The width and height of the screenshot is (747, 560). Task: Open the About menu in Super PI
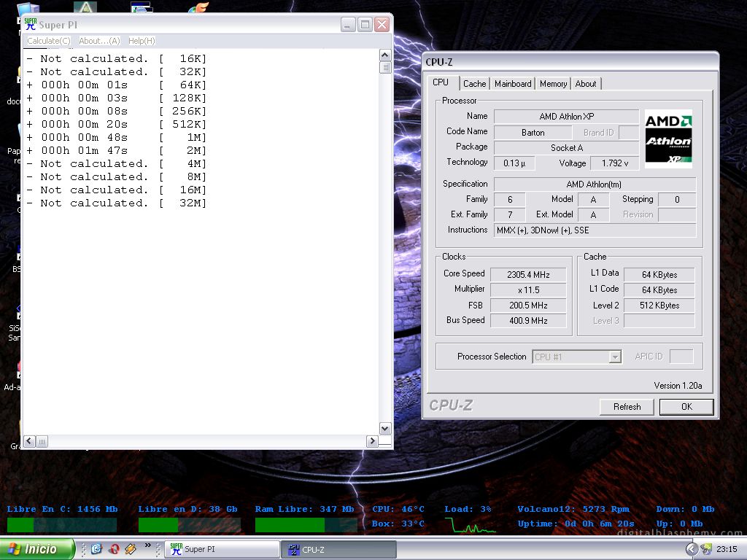99,41
